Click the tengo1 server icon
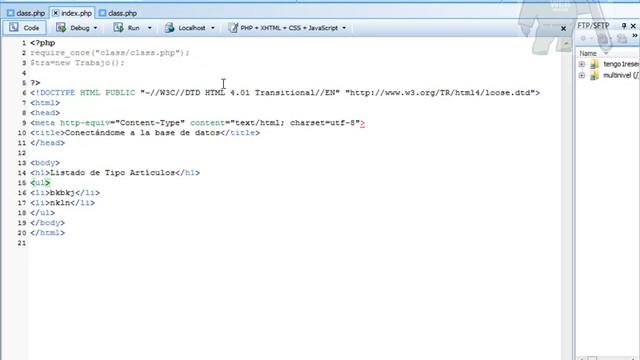 [x=594, y=64]
